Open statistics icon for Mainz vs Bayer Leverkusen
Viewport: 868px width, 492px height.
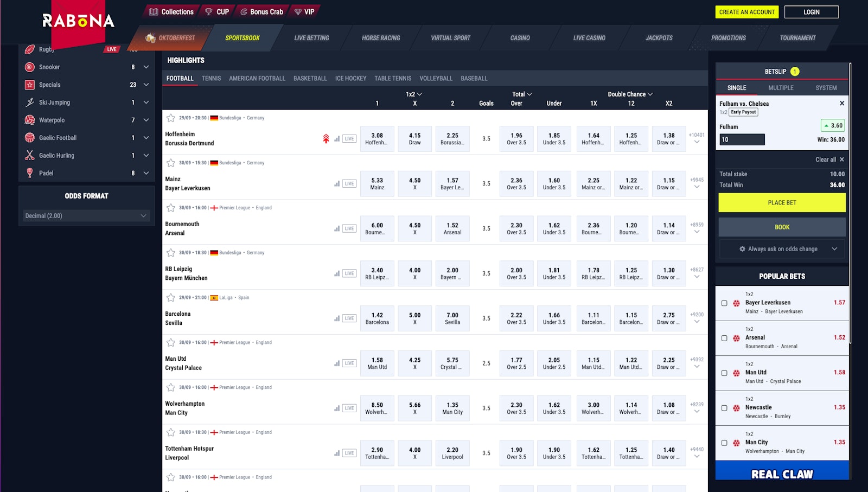coord(337,184)
